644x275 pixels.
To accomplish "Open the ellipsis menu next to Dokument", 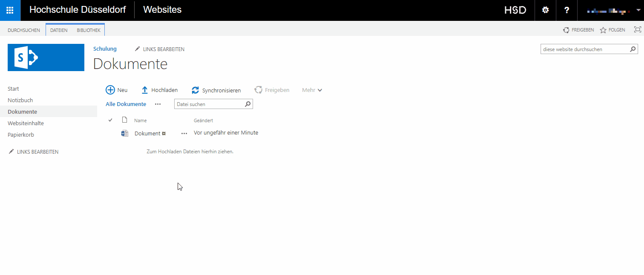I will (184, 133).
